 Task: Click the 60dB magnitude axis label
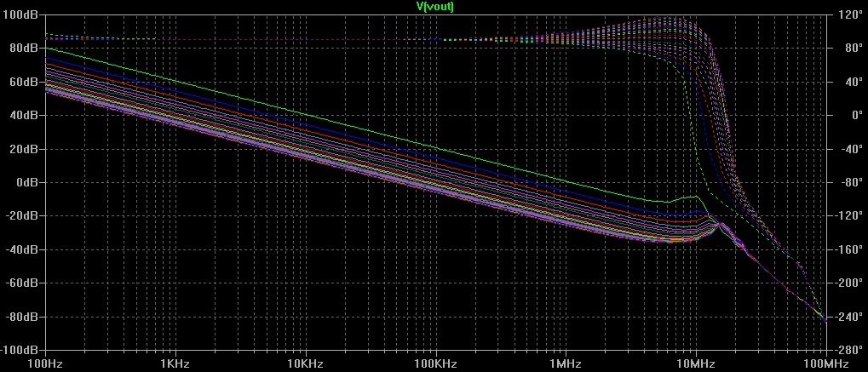23,82
